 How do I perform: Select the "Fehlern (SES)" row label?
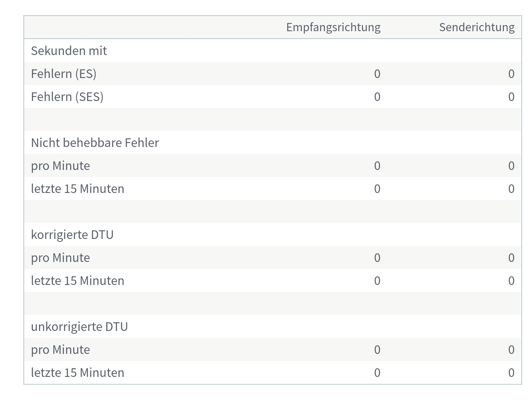coord(67,96)
